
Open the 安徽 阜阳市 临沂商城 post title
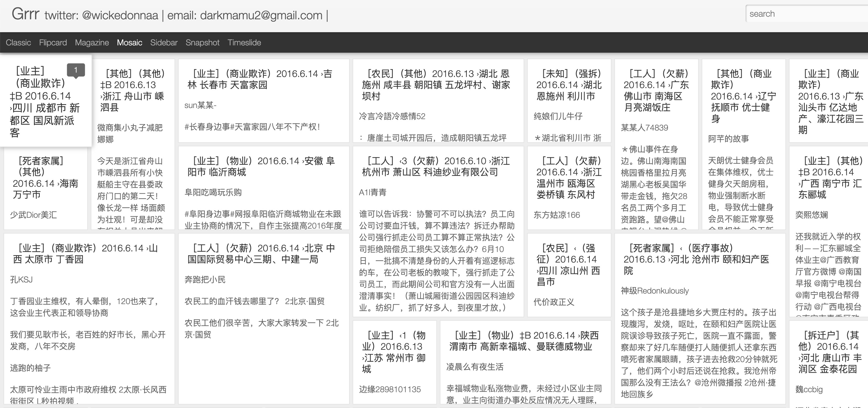click(x=261, y=166)
